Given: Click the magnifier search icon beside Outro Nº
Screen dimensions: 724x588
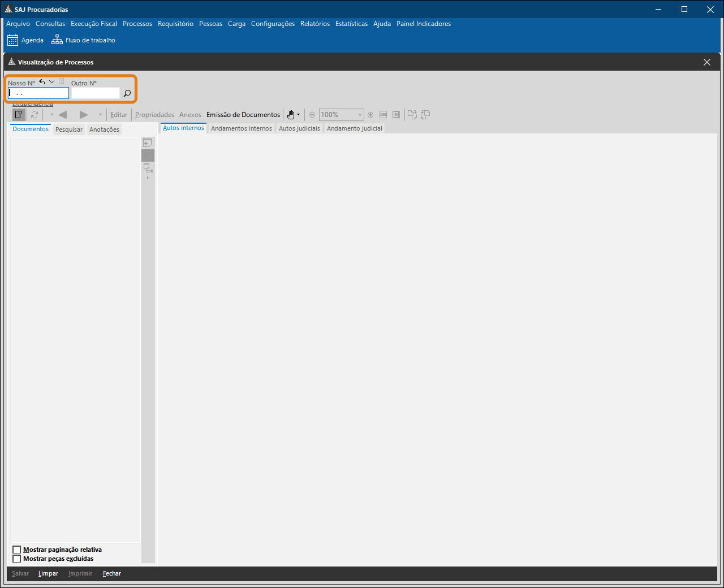Looking at the screenshot, I should click(127, 93).
